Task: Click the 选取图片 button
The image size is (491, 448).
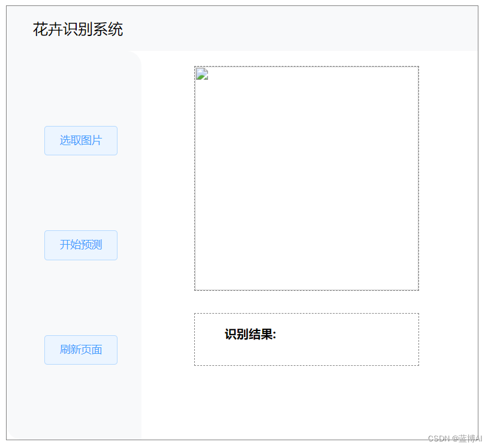Action: coord(81,141)
